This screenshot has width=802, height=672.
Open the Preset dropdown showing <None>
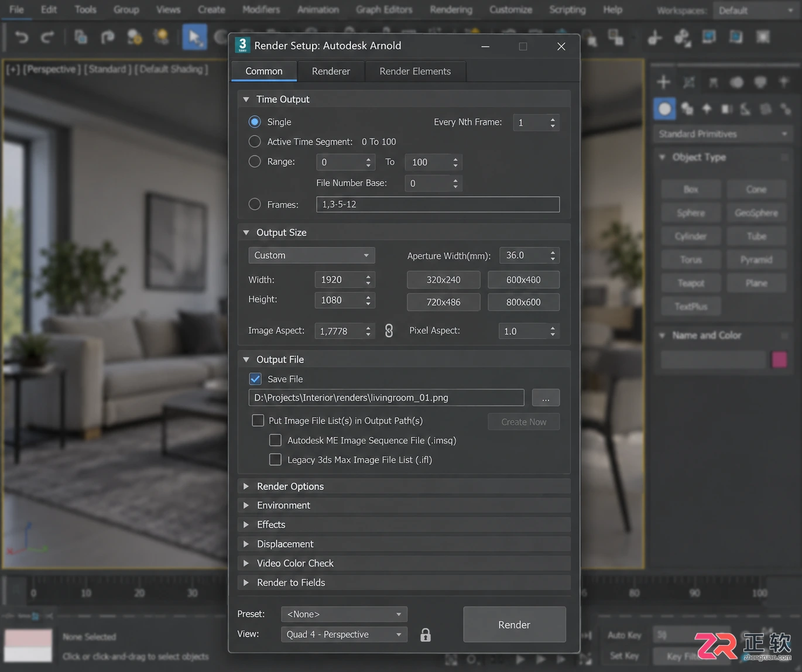click(x=344, y=614)
